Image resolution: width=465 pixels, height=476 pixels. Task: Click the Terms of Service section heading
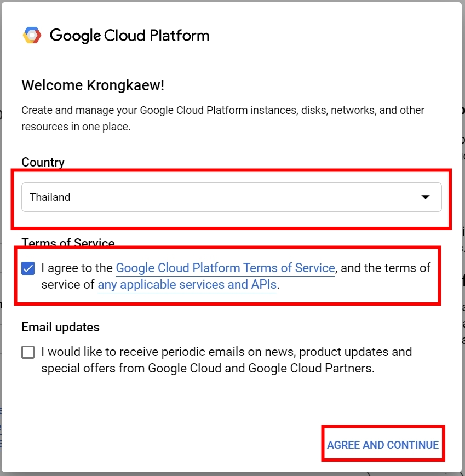pos(68,243)
